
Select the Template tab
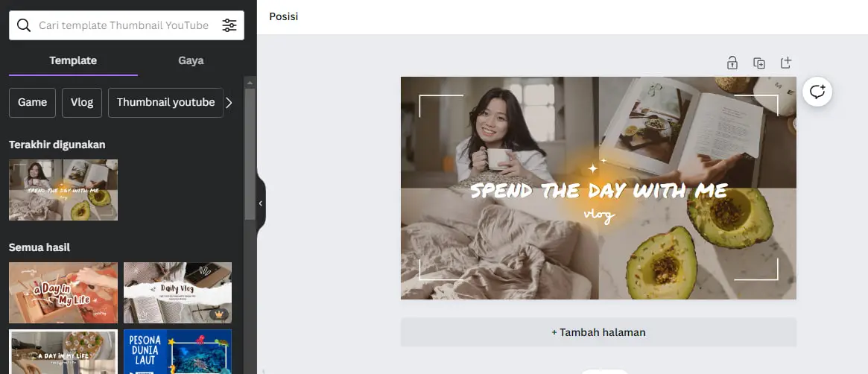73,60
